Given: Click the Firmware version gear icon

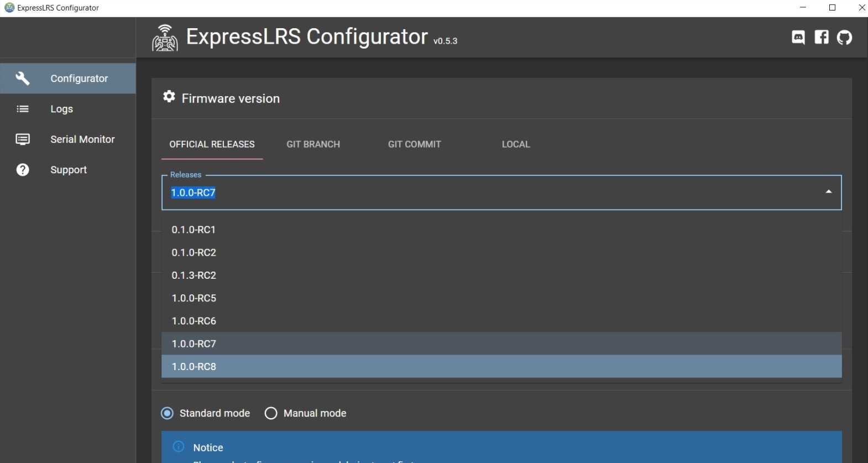Looking at the screenshot, I should [x=169, y=97].
